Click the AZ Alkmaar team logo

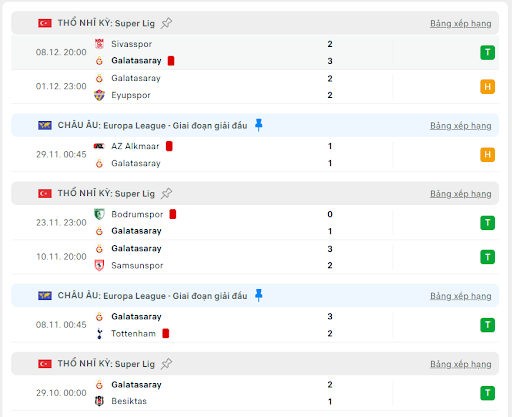point(99,146)
